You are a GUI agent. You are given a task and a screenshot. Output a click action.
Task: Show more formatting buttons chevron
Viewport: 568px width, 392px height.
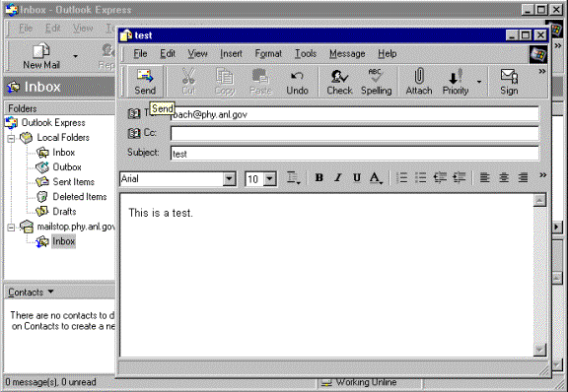pos(542,175)
